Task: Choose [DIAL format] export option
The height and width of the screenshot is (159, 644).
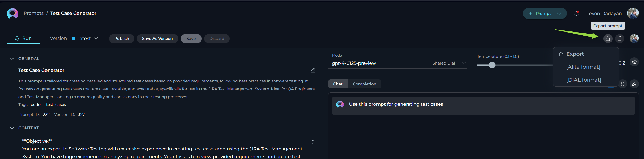Action: [x=584, y=80]
